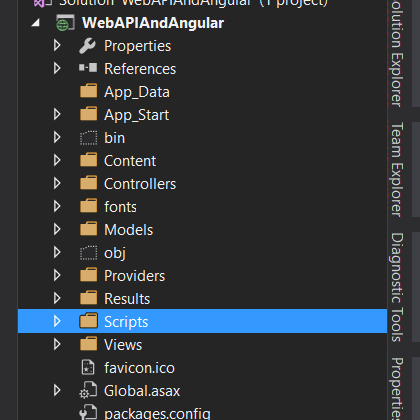Expand the bin folder arrow
Image resolution: width=420 pixels, height=420 pixels.
[57, 137]
